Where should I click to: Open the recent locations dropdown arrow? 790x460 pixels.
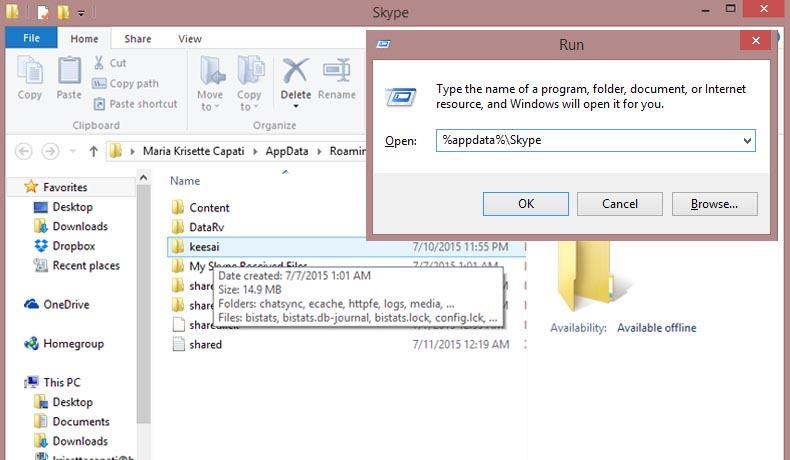[73, 151]
